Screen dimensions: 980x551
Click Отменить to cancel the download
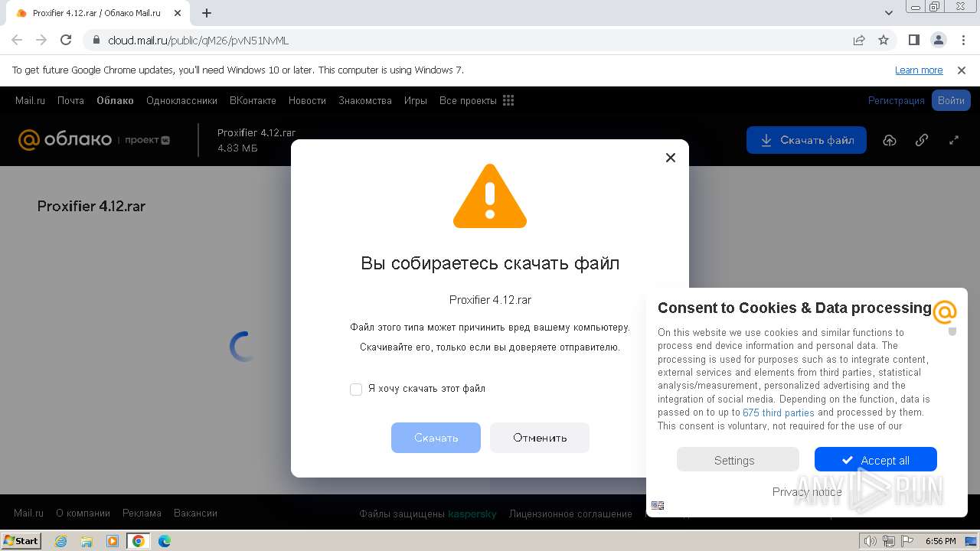(x=540, y=438)
